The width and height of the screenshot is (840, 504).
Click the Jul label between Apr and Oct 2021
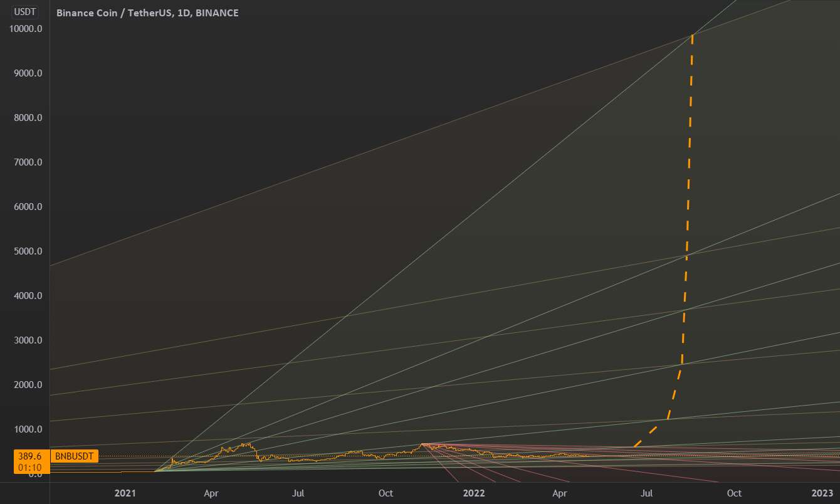point(299,493)
